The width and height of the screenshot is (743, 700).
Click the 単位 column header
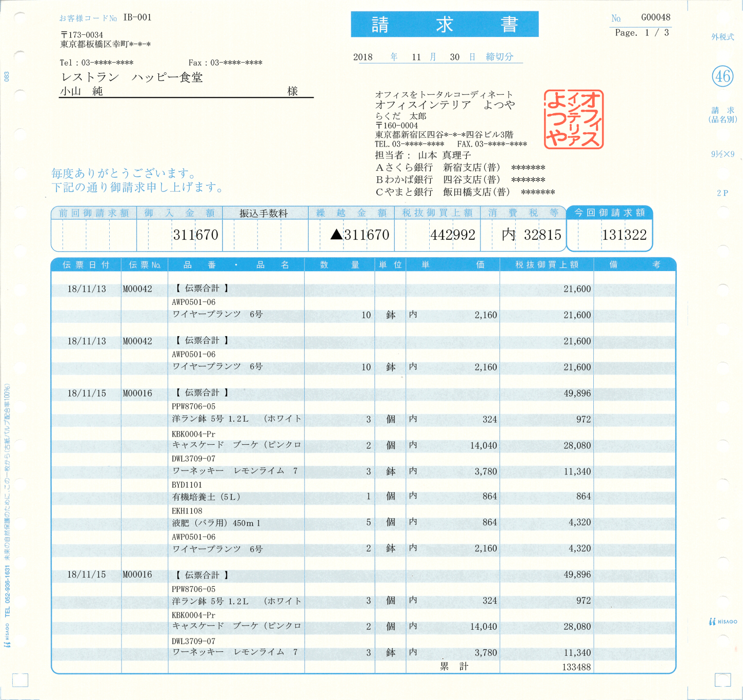point(390,265)
